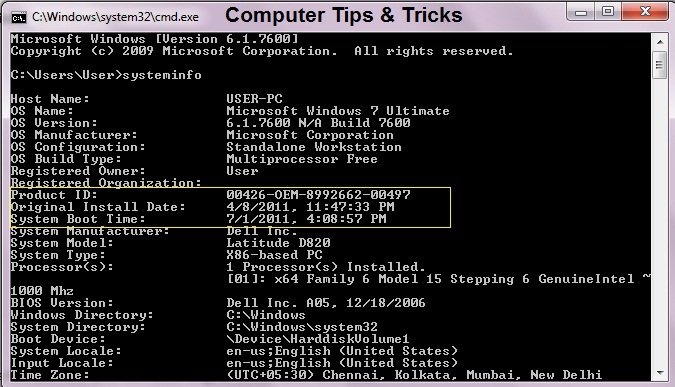Click the 'systeminfo' command text

(162, 75)
